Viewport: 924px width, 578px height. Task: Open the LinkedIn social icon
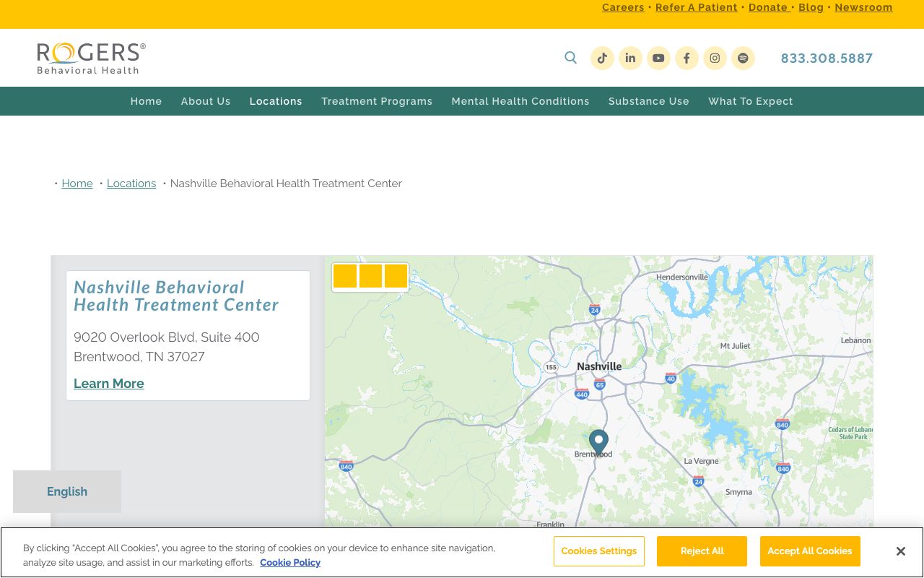coord(630,58)
